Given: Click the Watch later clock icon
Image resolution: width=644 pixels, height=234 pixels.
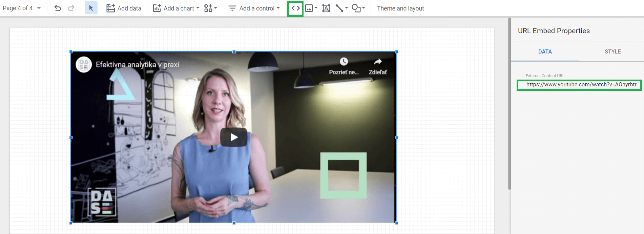Looking at the screenshot, I should (x=344, y=61).
